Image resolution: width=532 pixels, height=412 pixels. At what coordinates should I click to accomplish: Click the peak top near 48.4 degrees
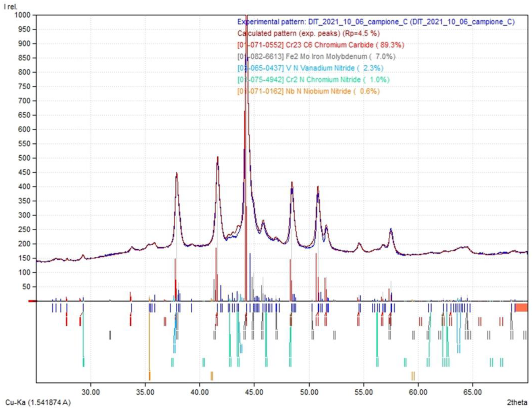click(292, 183)
